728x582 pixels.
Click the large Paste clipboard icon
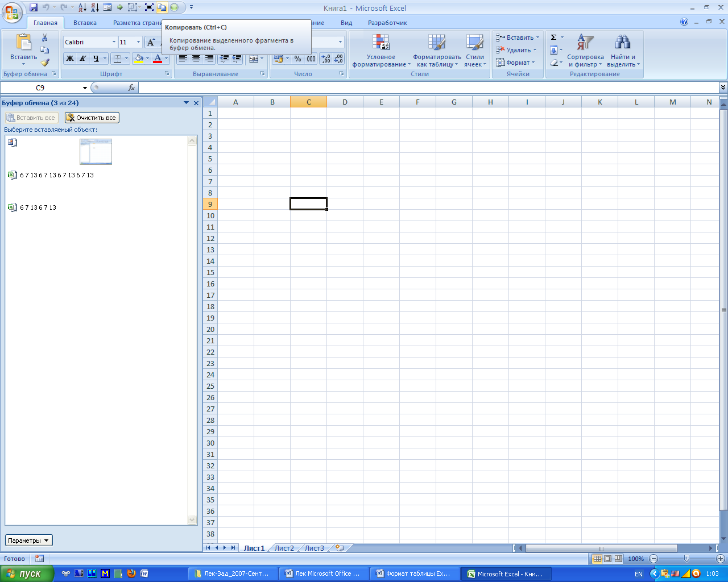pos(24,43)
